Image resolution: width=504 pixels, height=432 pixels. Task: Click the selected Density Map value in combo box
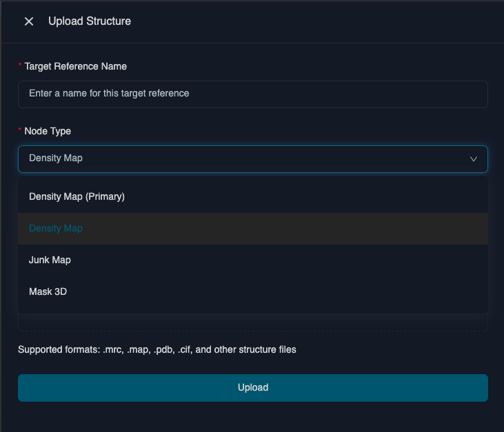[x=56, y=158]
